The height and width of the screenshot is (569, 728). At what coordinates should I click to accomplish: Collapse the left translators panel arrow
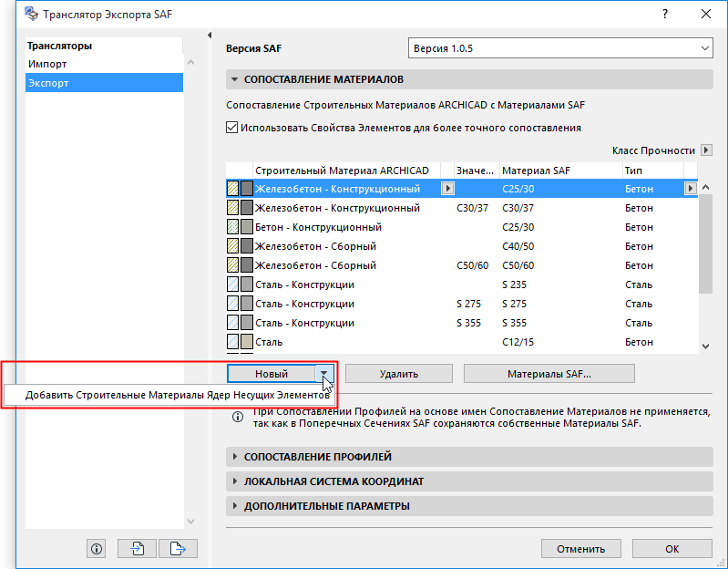click(210, 36)
